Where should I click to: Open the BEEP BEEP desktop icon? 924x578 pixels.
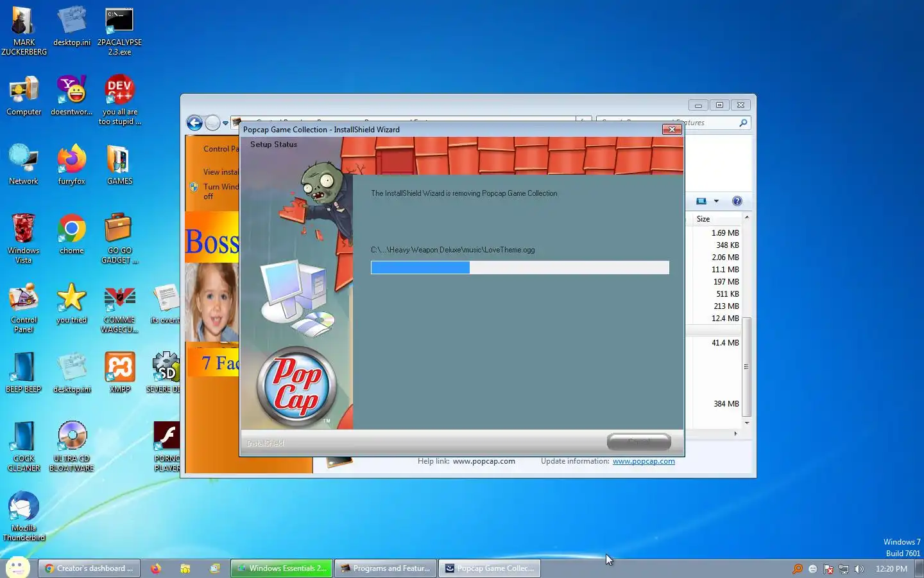[24, 373]
